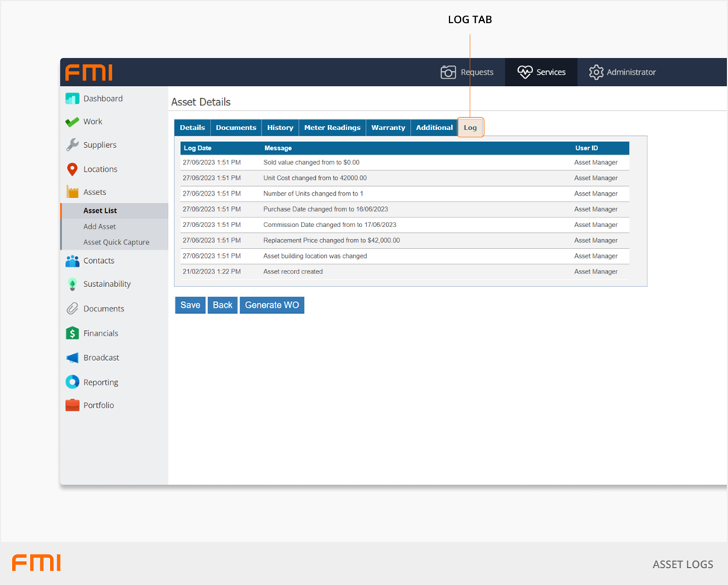Switch to the Meter Readings tab
728x585 pixels.
click(332, 128)
